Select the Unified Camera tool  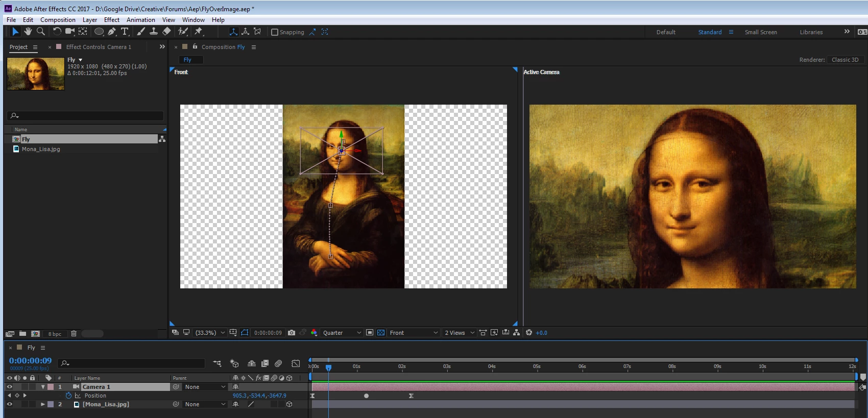point(70,32)
